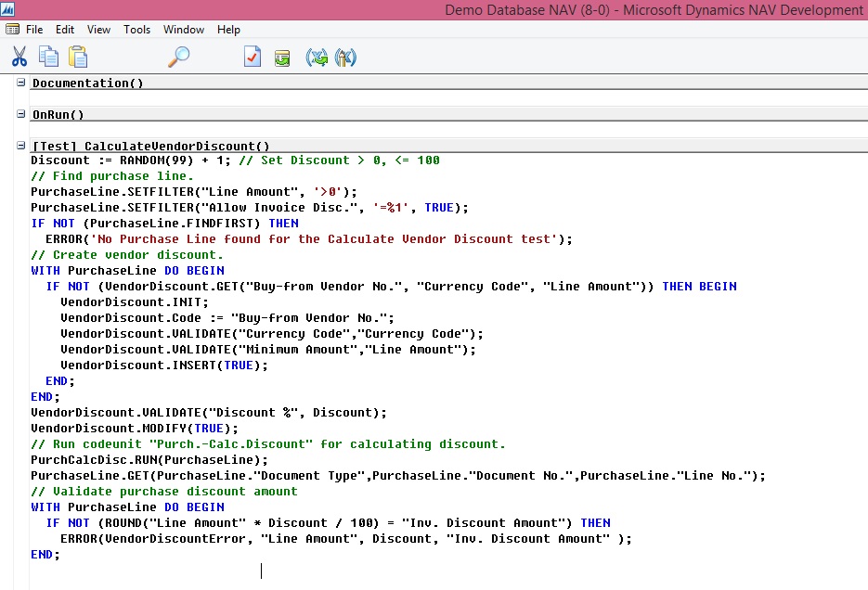
Task: Click the Copy icon in toolbar
Action: pos(48,58)
